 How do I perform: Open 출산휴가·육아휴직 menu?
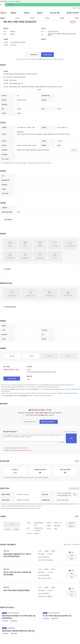(73, 13)
